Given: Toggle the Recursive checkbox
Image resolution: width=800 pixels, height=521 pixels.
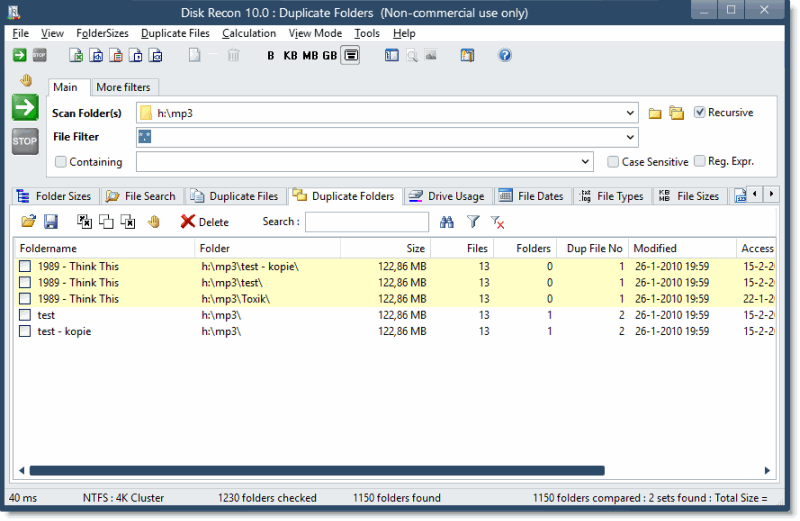Looking at the screenshot, I should 699,112.
